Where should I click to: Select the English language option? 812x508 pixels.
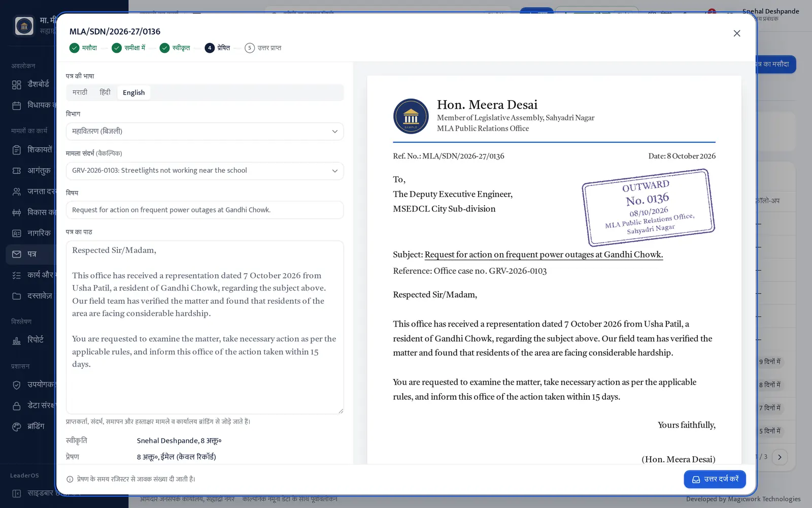tap(133, 92)
